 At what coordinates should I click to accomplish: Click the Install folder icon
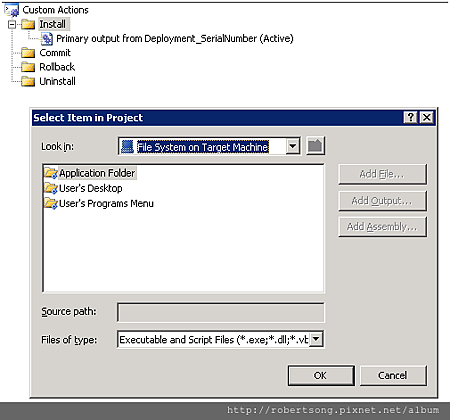click(x=28, y=24)
